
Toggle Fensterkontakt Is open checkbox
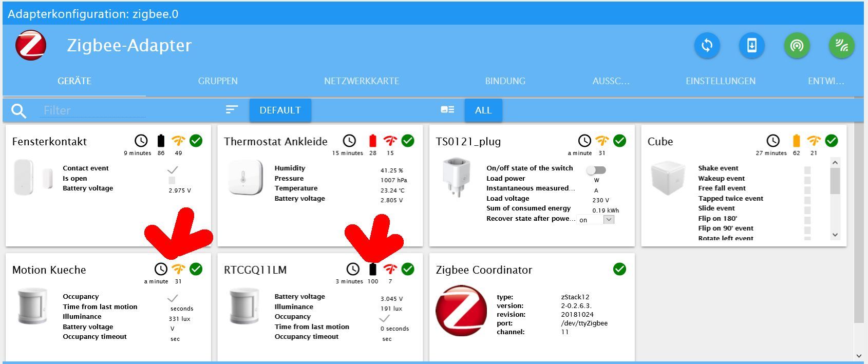172,180
